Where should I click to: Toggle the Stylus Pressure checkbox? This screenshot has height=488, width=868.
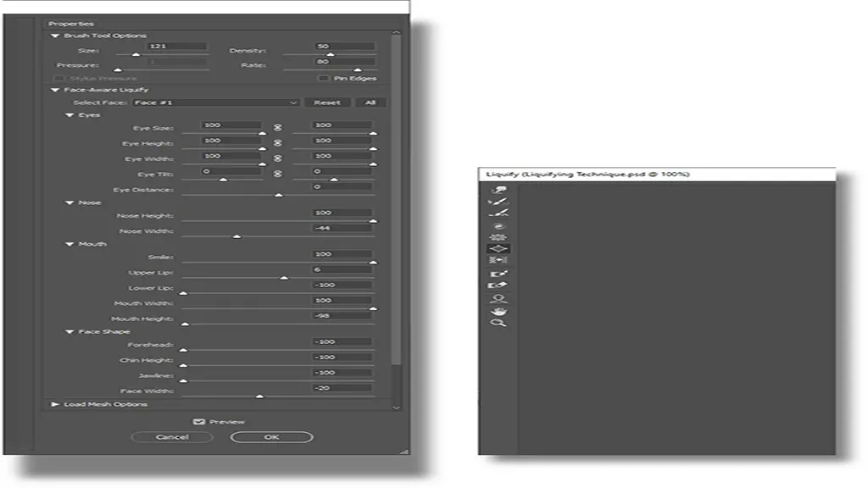[58, 79]
